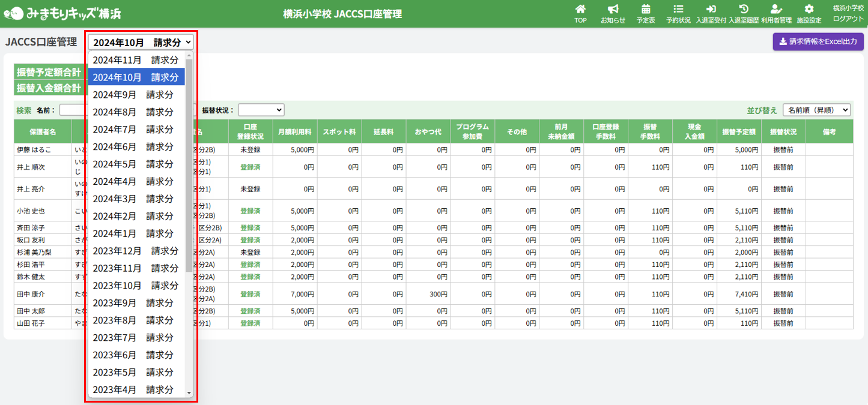This screenshot has height=405, width=868.
Task: Select 2024年11月 請求分 from the list
Action: pos(136,60)
